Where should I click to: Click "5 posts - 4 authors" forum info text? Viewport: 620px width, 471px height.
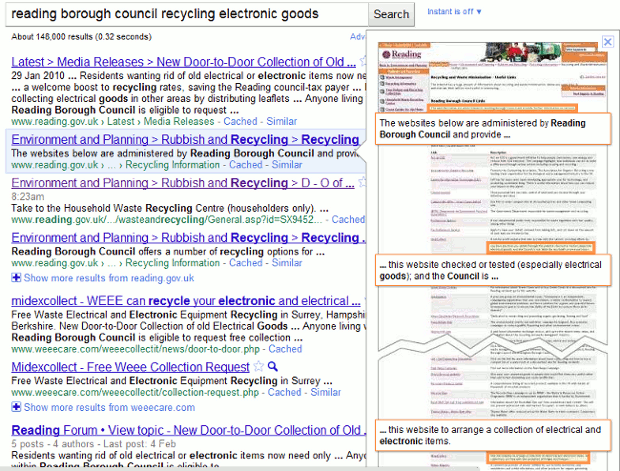tap(53, 444)
